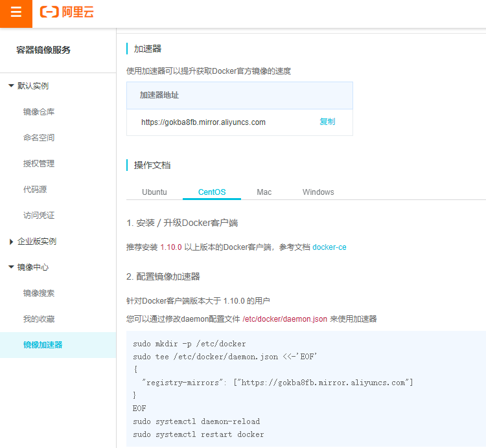
Task: Open the docker-ce documentation link
Action: pyautogui.click(x=329, y=247)
